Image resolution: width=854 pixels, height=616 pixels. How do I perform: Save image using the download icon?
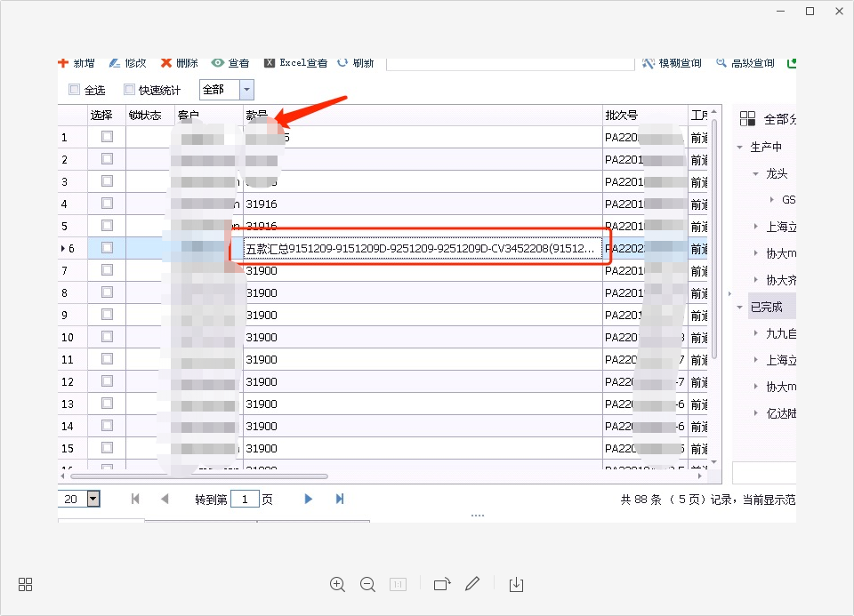point(516,584)
